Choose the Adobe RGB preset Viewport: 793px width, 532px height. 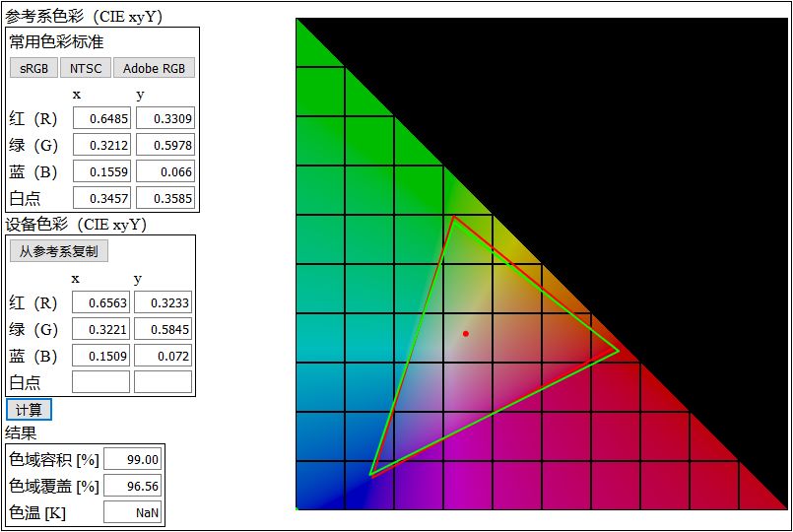[154, 68]
